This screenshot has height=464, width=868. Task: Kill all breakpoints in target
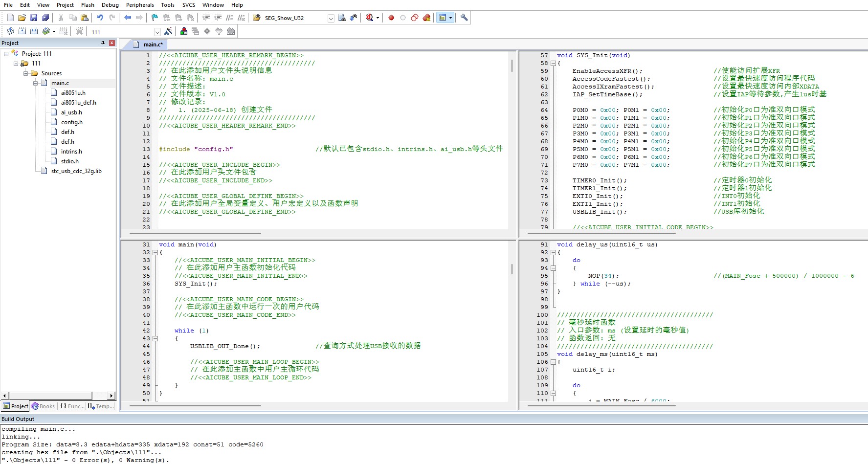(x=426, y=18)
